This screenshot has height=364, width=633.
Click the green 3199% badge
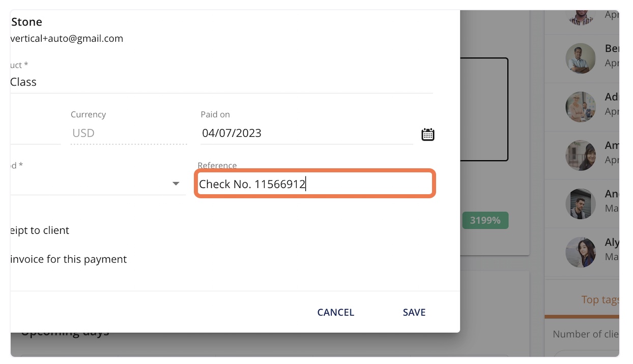[x=485, y=220]
